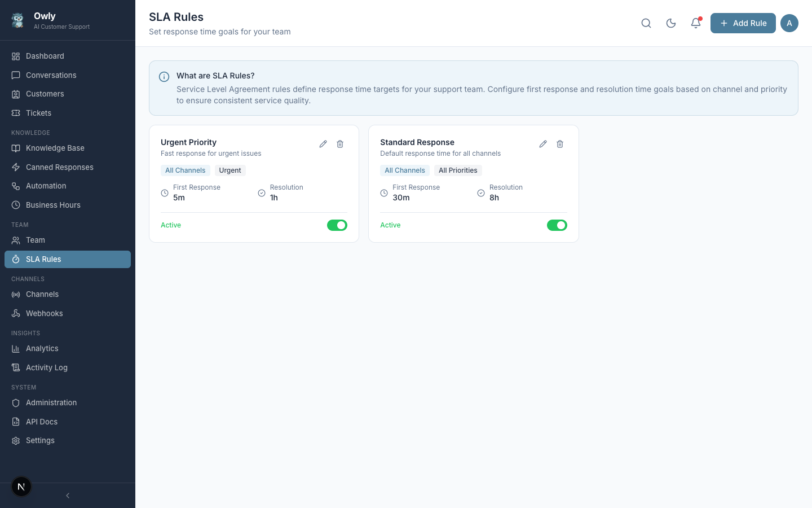View Analytics
Viewport: 812px width, 508px height.
(68, 348)
